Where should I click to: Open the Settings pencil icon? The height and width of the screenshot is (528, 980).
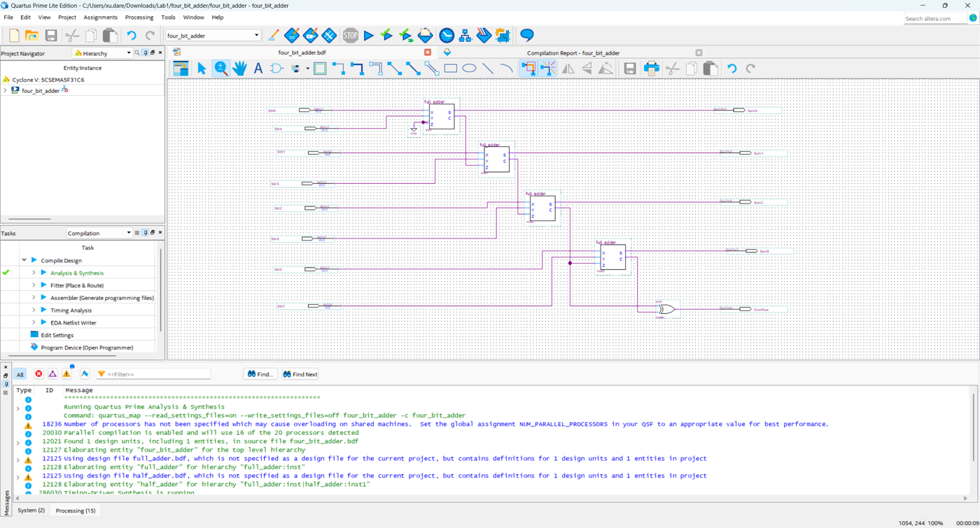tap(273, 35)
